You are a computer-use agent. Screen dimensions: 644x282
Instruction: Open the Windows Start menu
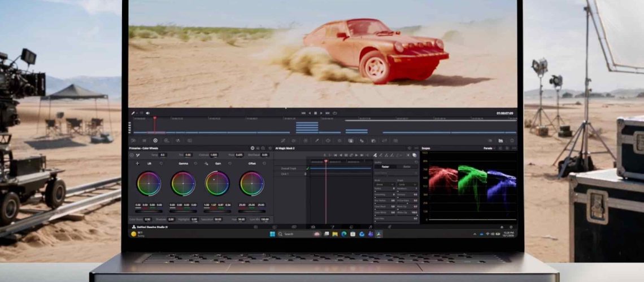tap(272, 234)
